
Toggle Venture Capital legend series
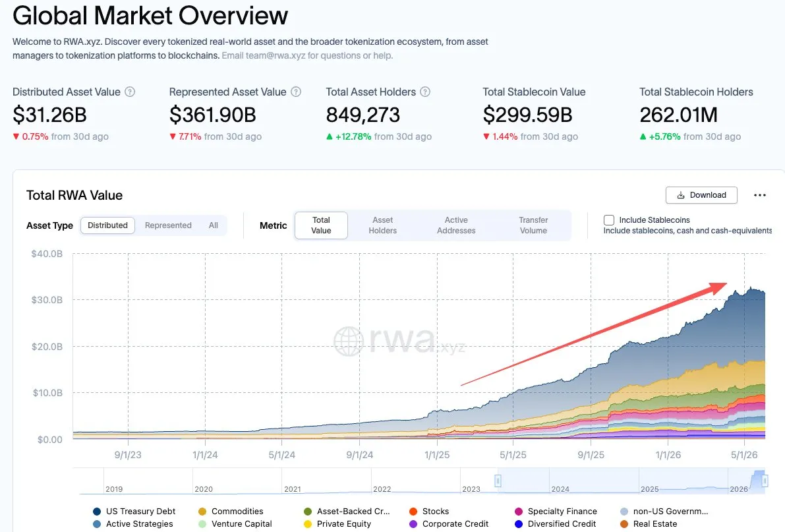235,524
